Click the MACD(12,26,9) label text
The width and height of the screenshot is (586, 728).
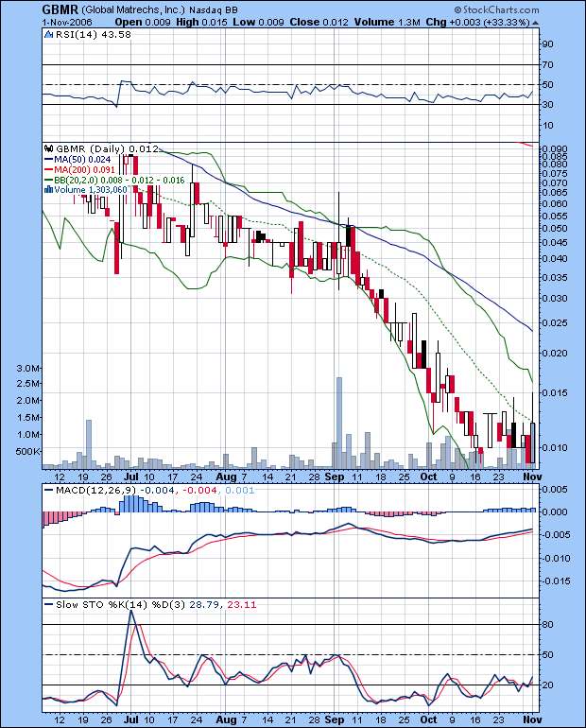pyautogui.click(x=96, y=491)
